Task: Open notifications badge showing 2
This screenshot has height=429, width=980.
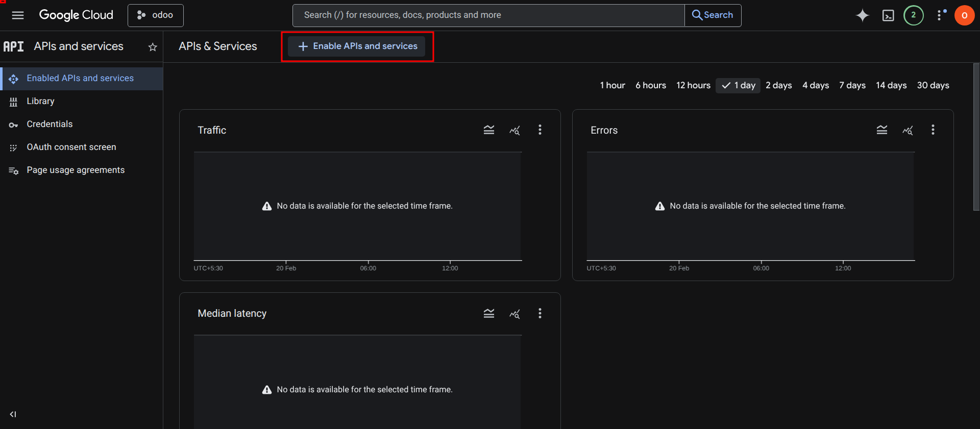Action: coord(914,15)
